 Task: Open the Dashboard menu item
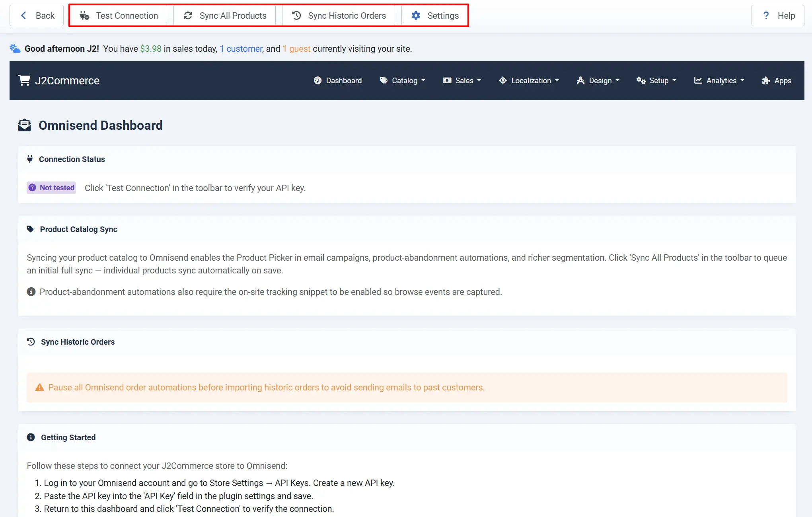click(x=338, y=80)
